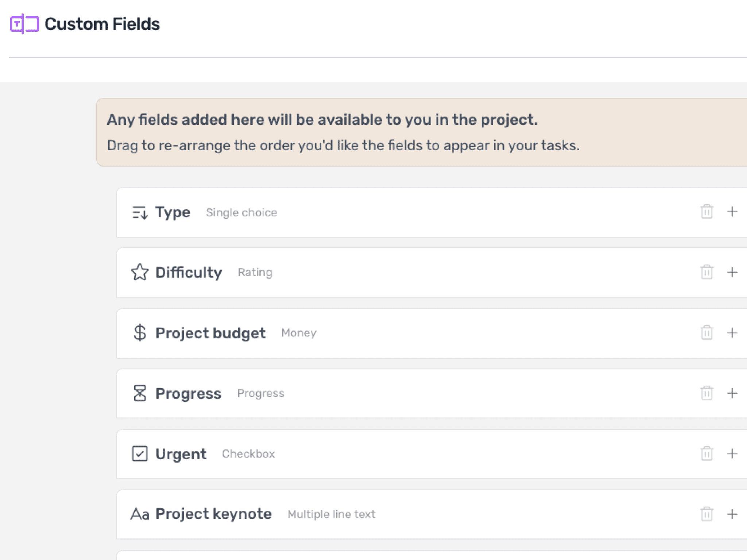Click the plus button on the Type row

pyautogui.click(x=732, y=212)
